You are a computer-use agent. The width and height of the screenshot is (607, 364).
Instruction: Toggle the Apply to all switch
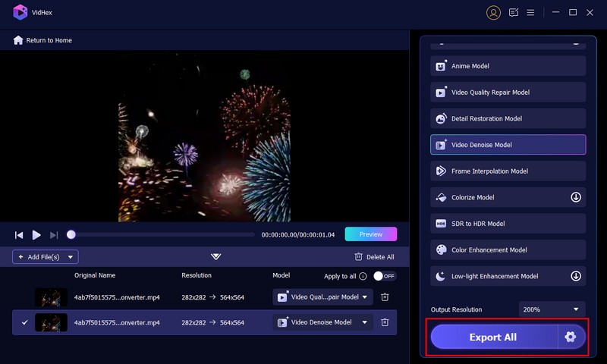click(385, 276)
